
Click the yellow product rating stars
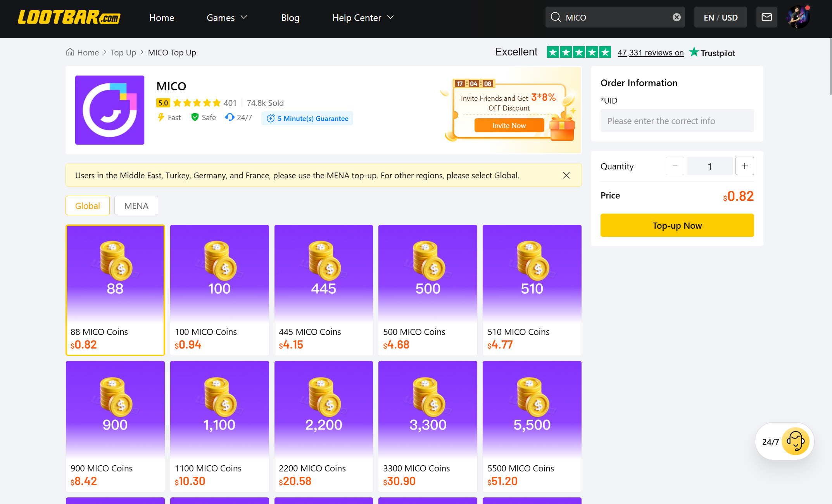[x=197, y=103]
